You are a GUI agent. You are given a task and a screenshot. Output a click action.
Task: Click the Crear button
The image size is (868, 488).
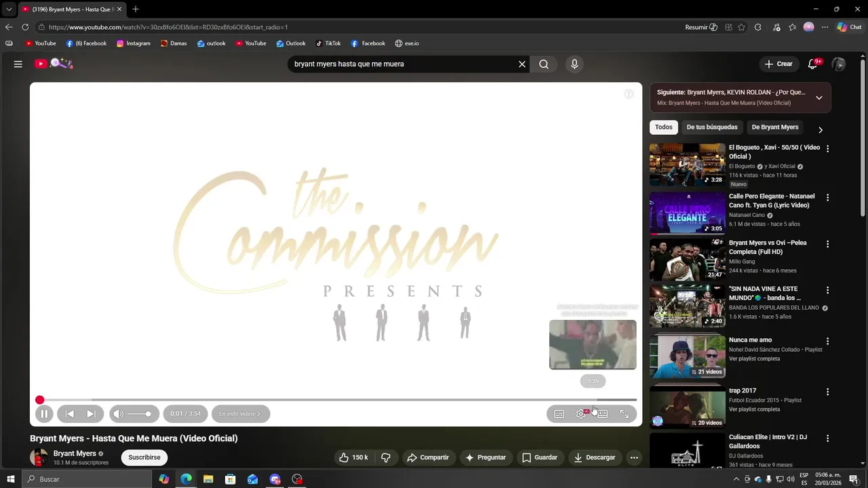point(778,64)
